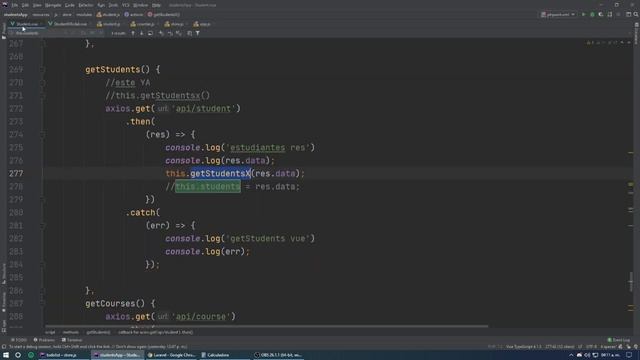This screenshot has height=360, width=640.
Task: Click 'api/student' url string
Action: [x=203, y=109]
